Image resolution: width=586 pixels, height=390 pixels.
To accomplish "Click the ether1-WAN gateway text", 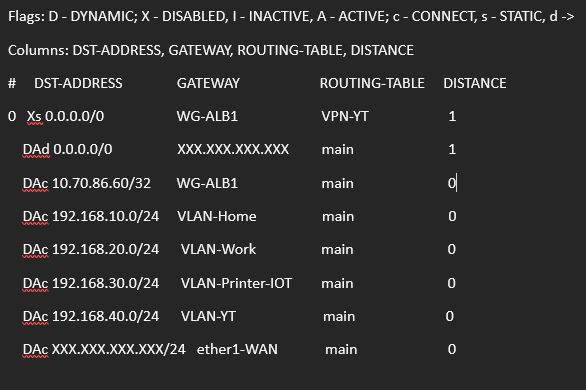I will pos(237,349).
